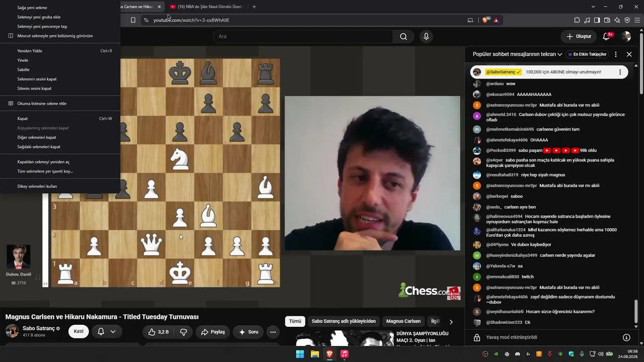
Task: Open the Brave VPN shield icon
Action: point(627,20)
